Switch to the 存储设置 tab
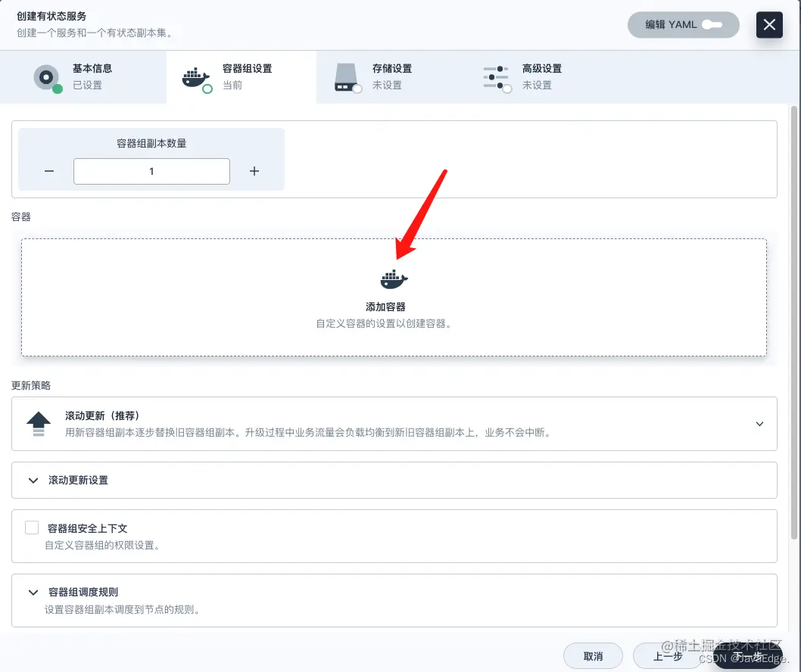This screenshot has width=801, height=672. coord(391,77)
